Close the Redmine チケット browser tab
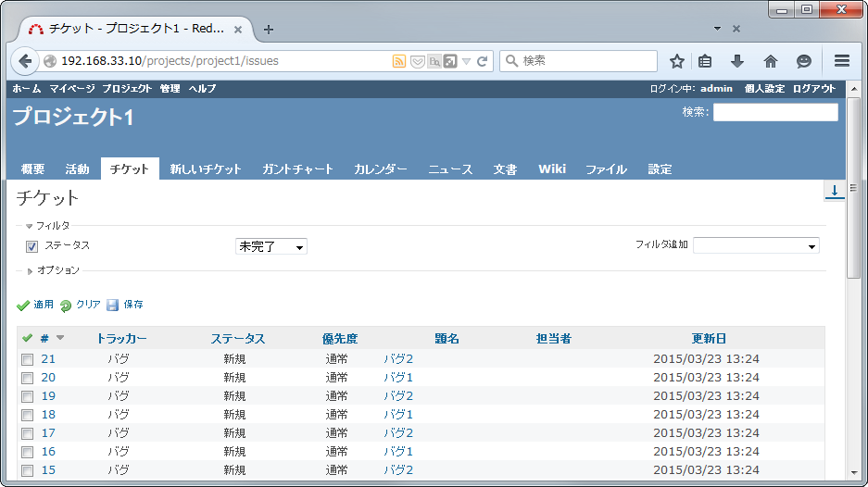 point(238,30)
